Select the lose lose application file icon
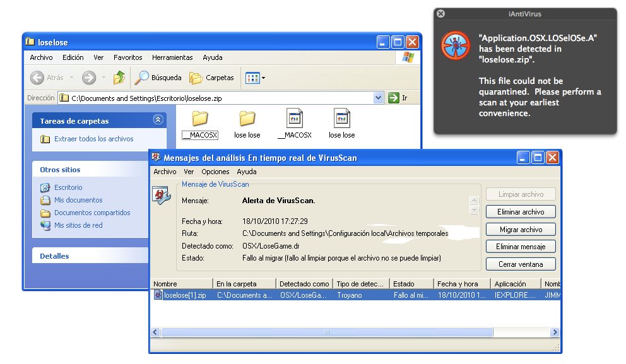Image resolution: width=626 pixels, height=364 pixels. 342,118
